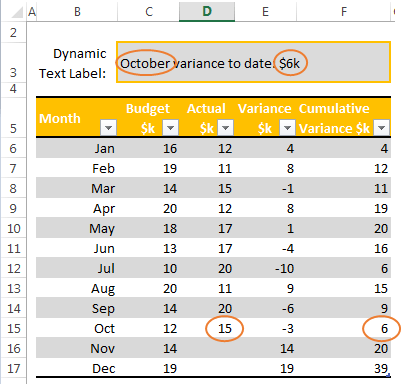
Task: Select column A header
Action: click(32, 12)
